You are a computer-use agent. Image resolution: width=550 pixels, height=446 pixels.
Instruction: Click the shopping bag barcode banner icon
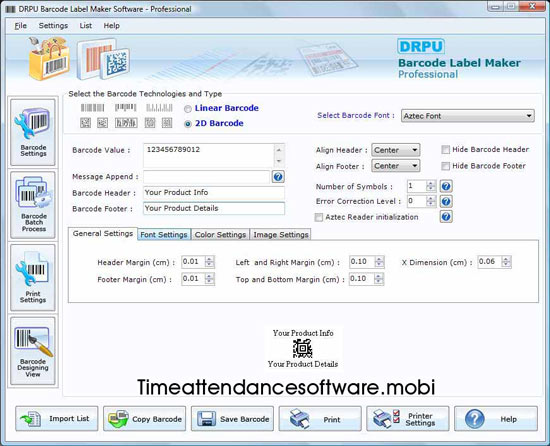(x=49, y=59)
